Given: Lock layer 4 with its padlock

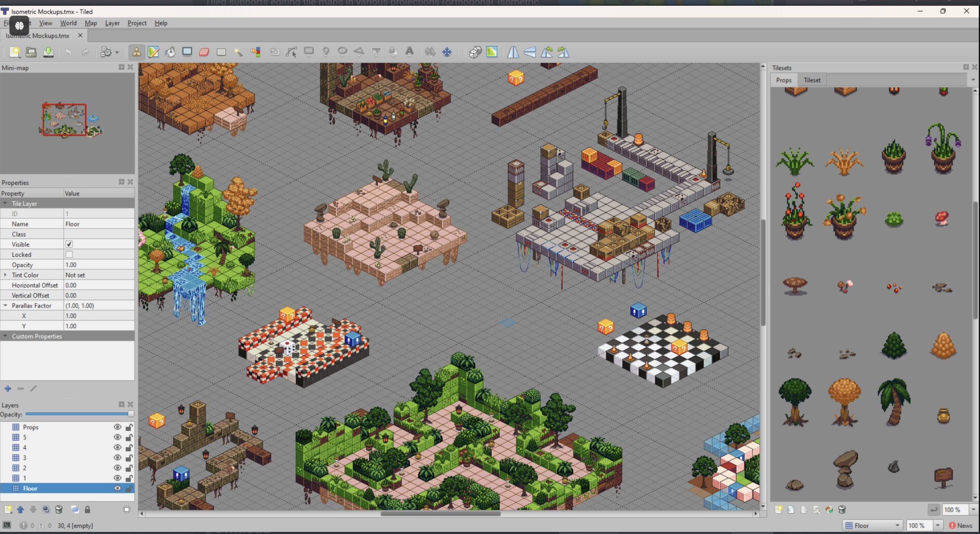Looking at the screenshot, I should coord(129,448).
